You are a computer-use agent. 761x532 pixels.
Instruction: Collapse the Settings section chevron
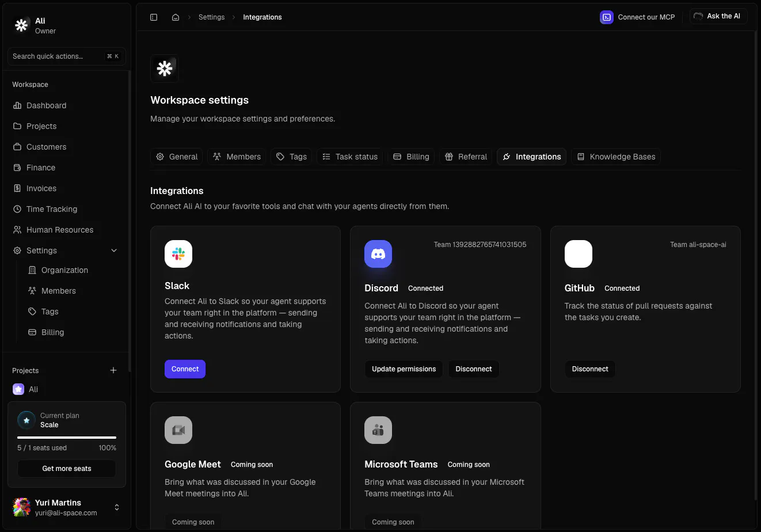coord(114,250)
